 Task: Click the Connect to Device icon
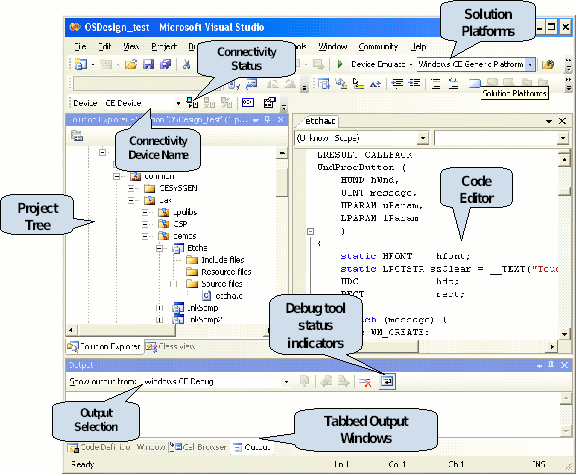pos(192,103)
